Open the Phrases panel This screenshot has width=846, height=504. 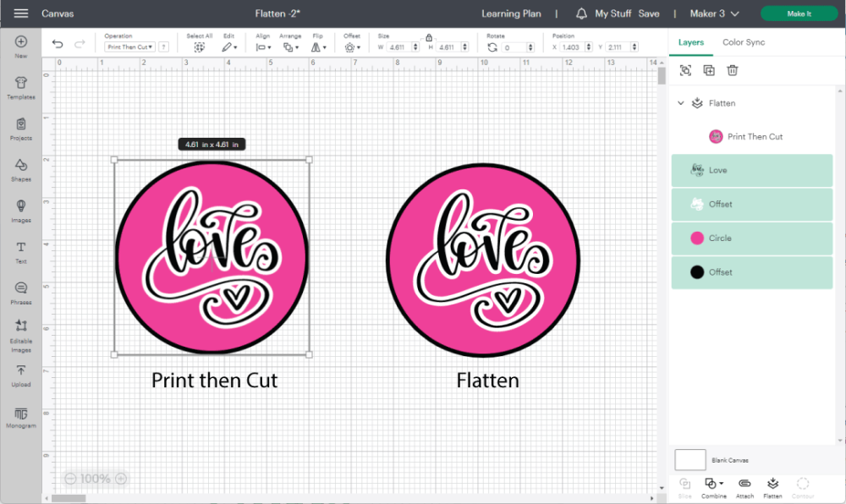21,293
